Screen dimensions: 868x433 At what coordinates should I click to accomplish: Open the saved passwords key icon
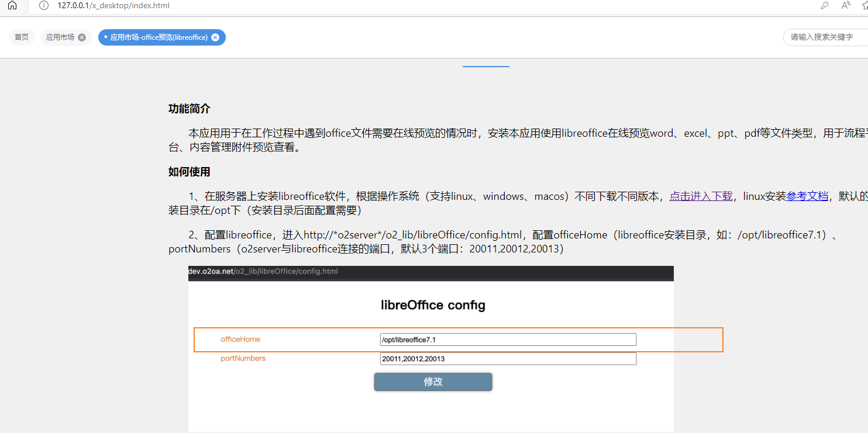(825, 5)
